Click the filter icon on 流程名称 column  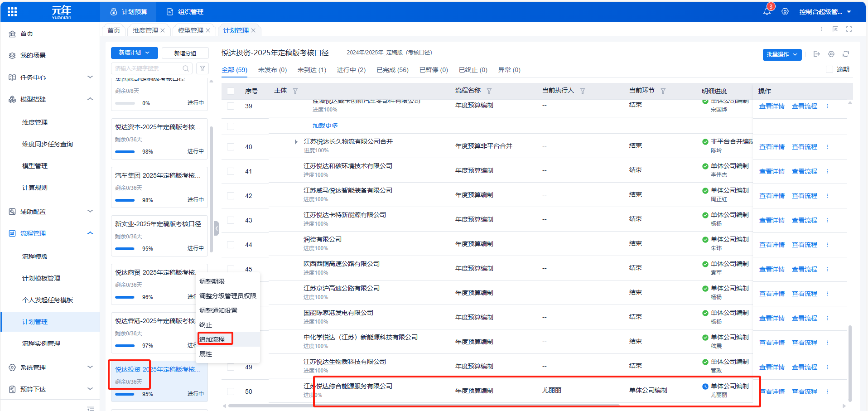point(489,91)
